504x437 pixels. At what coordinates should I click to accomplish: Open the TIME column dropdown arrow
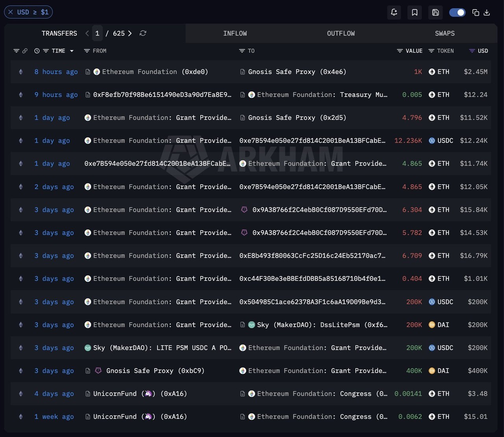click(72, 51)
